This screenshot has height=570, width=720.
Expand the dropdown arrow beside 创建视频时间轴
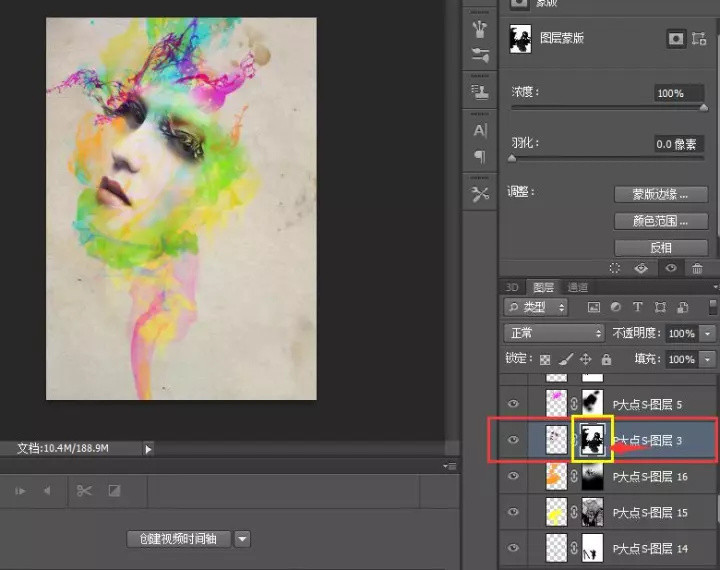(243, 539)
